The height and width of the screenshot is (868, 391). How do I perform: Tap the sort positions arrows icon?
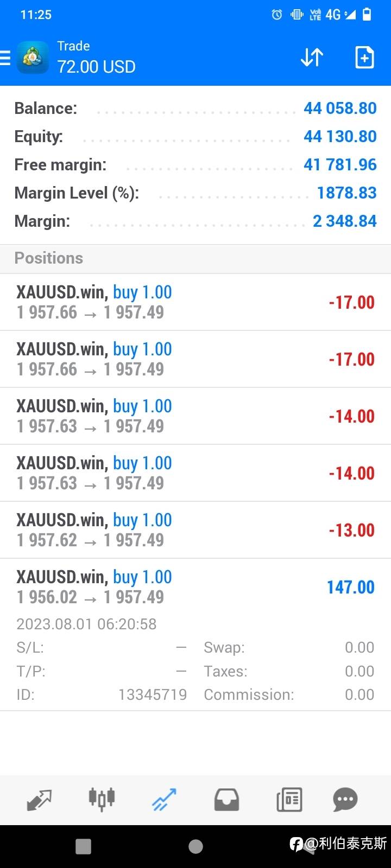(312, 58)
